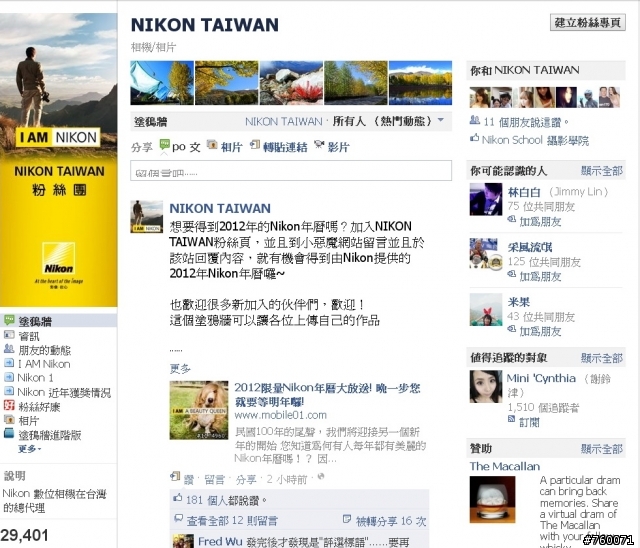Click add-friend icon beside 林白白
Image resolution: width=640 pixels, height=548 pixels.
coord(512,220)
